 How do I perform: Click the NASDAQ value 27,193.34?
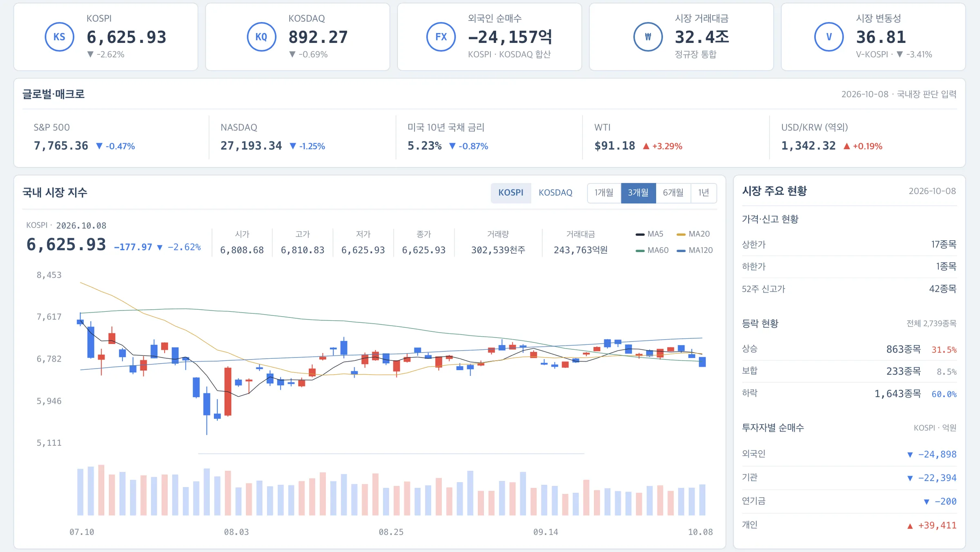click(x=251, y=146)
